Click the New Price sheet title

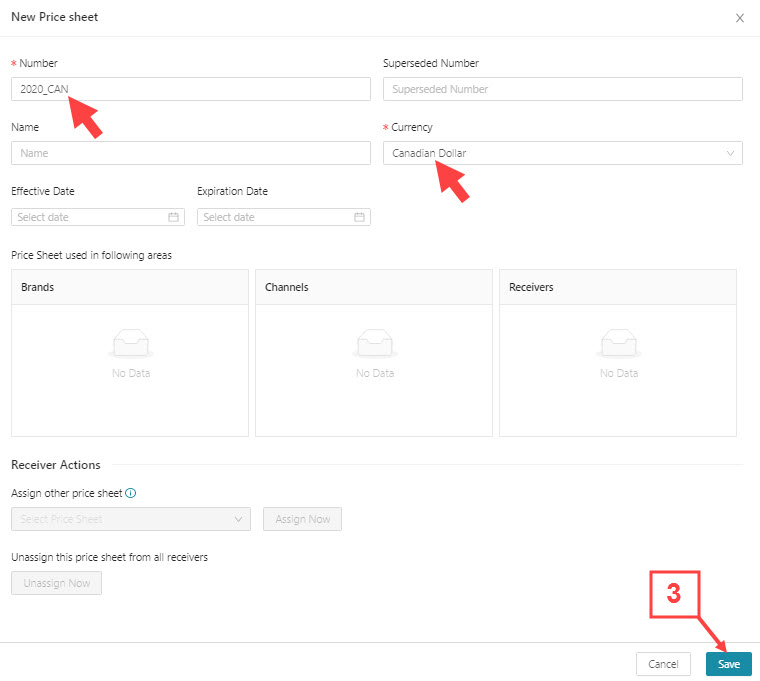coord(55,17)
